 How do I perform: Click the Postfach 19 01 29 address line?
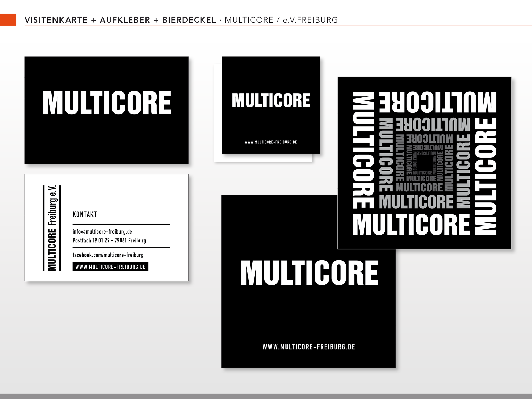(109, 241)
